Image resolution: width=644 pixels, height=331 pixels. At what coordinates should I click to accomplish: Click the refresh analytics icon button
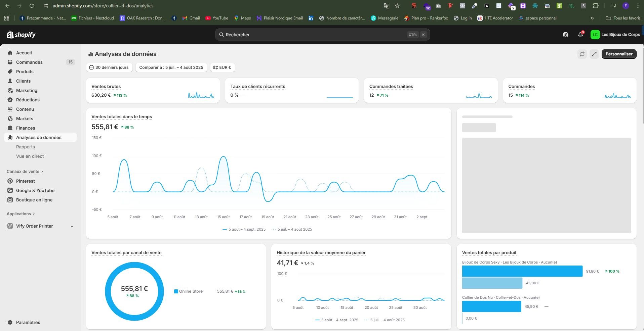[582, 54]
